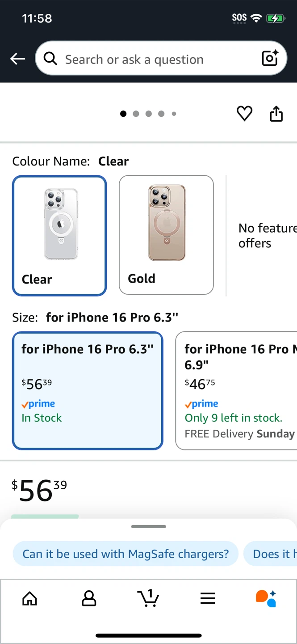
Task: Choose the iPhone 16 Pro 6.3'' size
Action: tap(88, 390)
